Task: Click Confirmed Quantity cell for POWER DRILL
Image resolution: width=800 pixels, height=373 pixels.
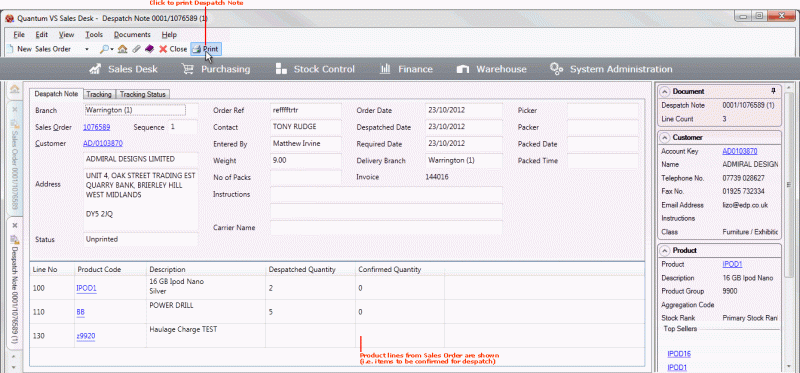Action: (x=400, y=312)
